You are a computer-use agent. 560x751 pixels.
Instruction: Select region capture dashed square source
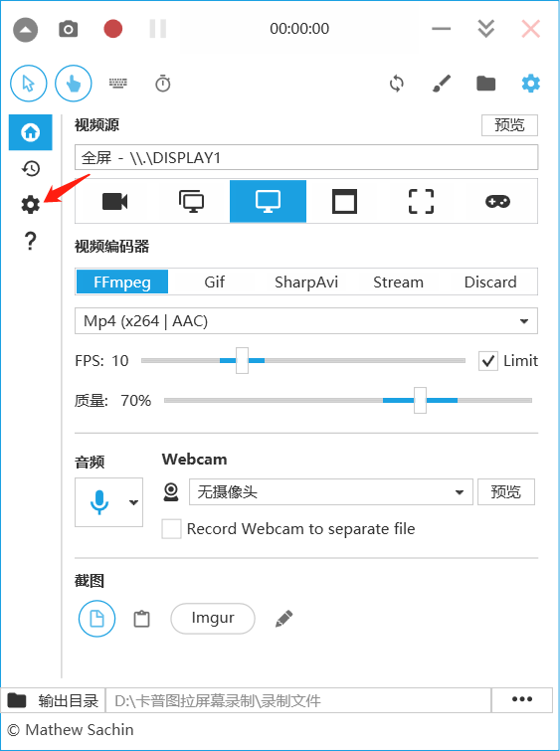(421, 201)
